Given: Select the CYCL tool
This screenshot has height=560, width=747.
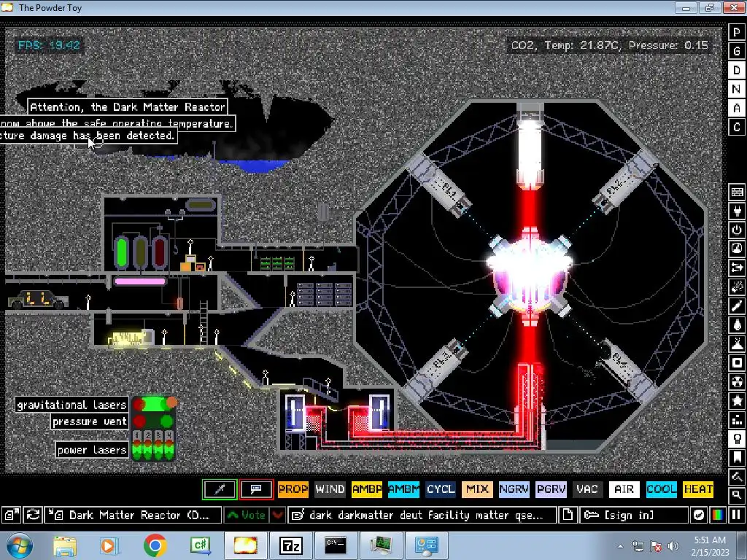Looking at the screenshot, I should coord(441,489).
